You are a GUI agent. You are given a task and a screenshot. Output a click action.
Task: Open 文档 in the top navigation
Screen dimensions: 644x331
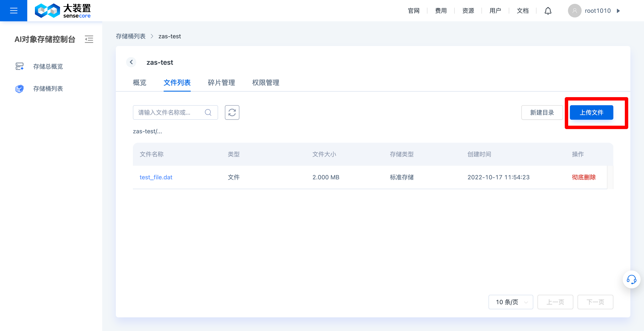tap(522, 11)
